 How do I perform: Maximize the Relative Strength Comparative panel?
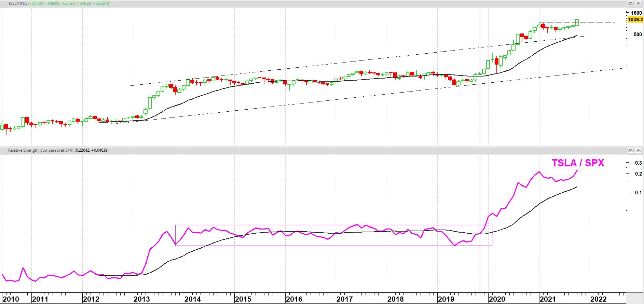pyautogui.click(x=631, y=150)
